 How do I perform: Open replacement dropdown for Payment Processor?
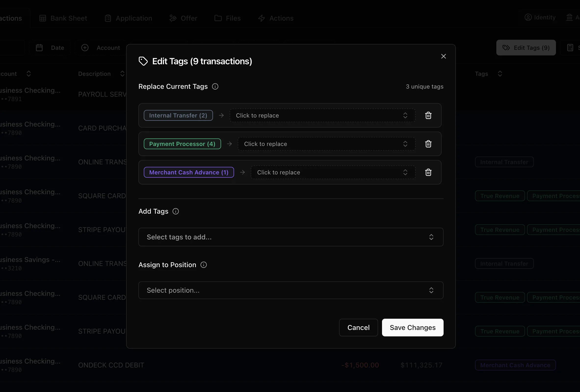coord(327,144)
